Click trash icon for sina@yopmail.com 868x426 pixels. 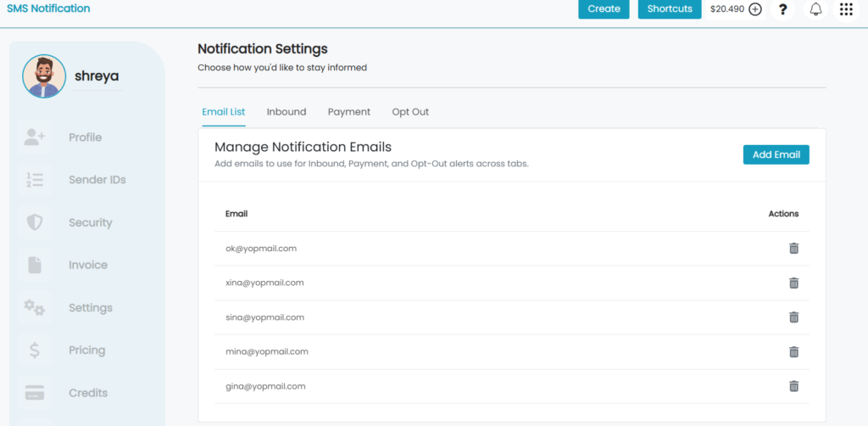tap(793, 317)
